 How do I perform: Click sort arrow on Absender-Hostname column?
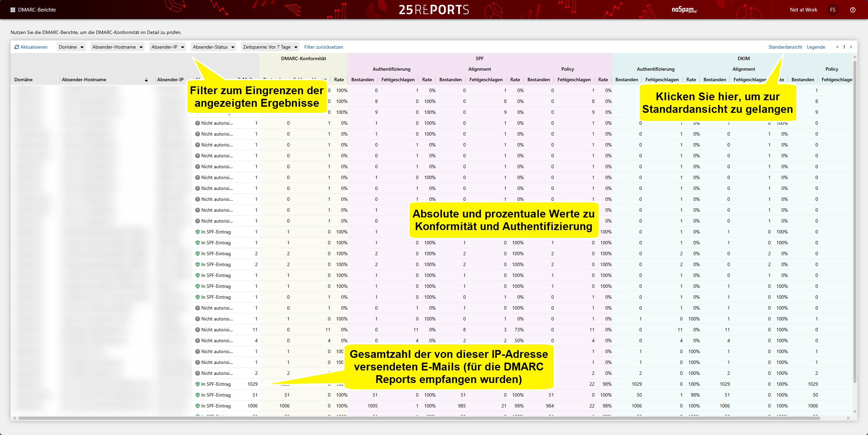point(146,80)
